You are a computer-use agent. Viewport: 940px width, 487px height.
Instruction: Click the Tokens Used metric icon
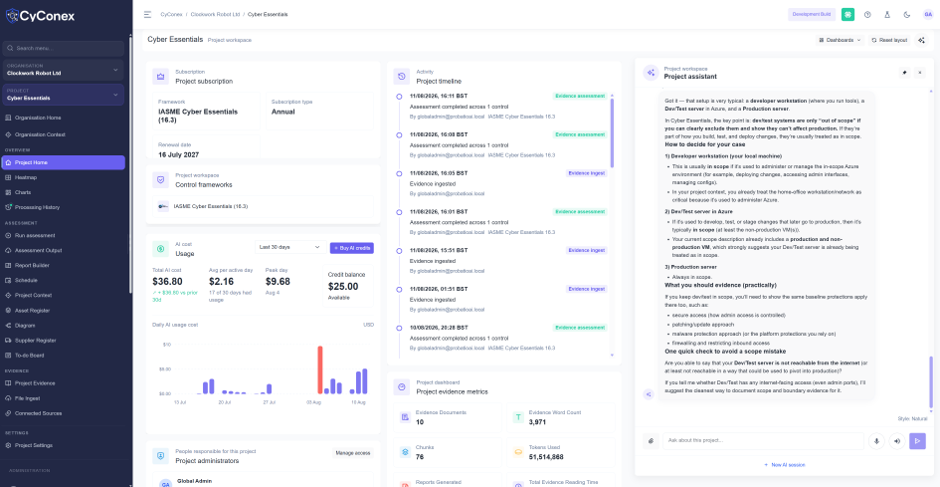coord(518,452)
